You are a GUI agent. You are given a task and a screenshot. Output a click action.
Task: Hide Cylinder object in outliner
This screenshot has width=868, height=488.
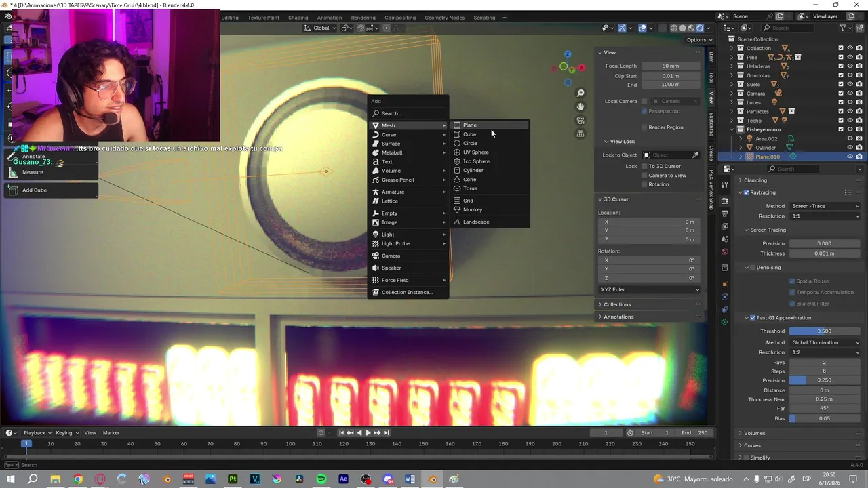point(850,147)
